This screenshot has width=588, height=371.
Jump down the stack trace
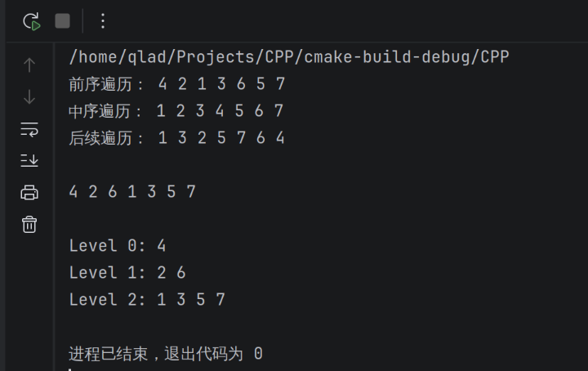pyautogui.click(x=29, y=97)
